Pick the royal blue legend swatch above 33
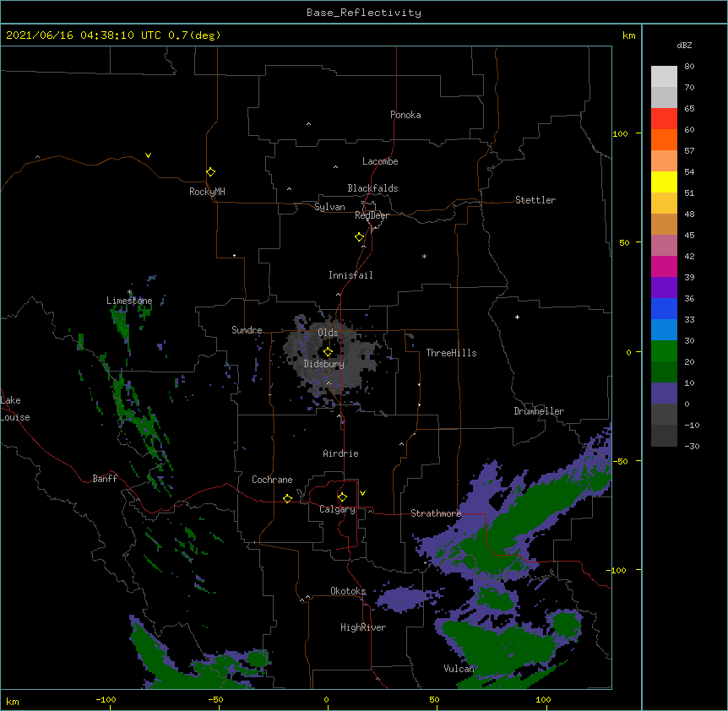Screen dimensions: 728x711 664,308
